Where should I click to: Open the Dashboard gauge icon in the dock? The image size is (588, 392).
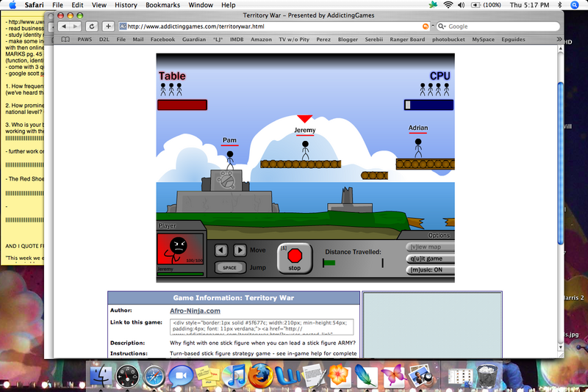click(127, 377)
